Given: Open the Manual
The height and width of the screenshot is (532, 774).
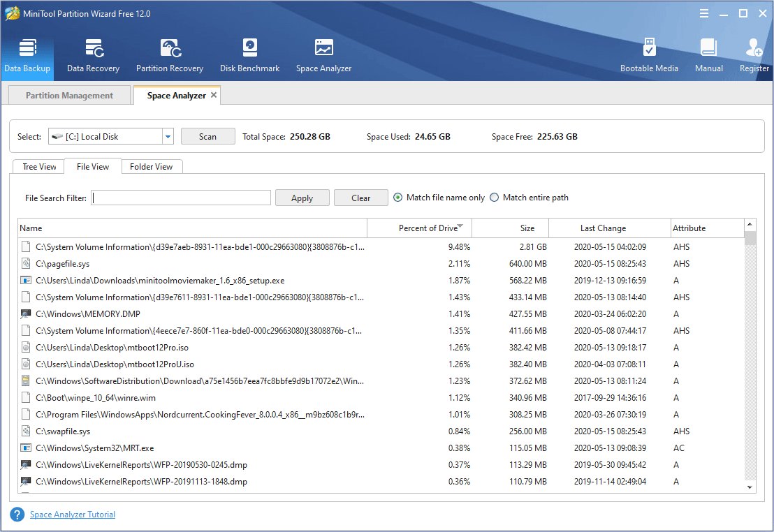Looking at the screenshot, I should pyautogui.click(x=709, y=56).
